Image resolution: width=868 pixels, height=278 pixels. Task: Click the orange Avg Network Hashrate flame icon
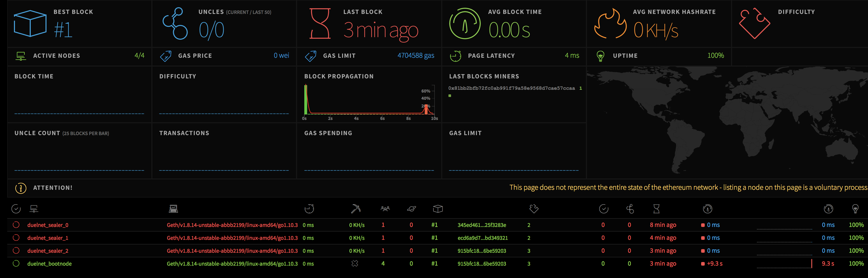(x=610, y=23)
